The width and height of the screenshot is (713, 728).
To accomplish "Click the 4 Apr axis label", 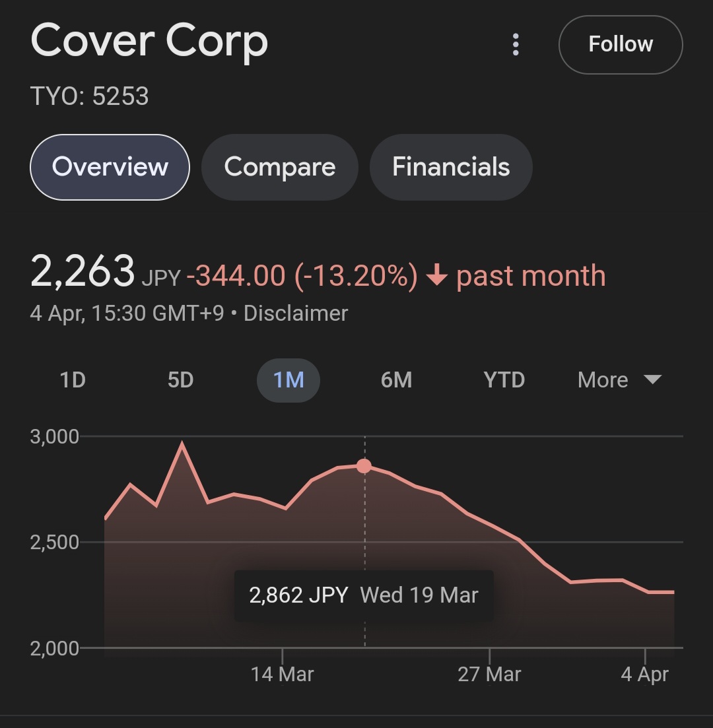I will [x=645, y=674].
